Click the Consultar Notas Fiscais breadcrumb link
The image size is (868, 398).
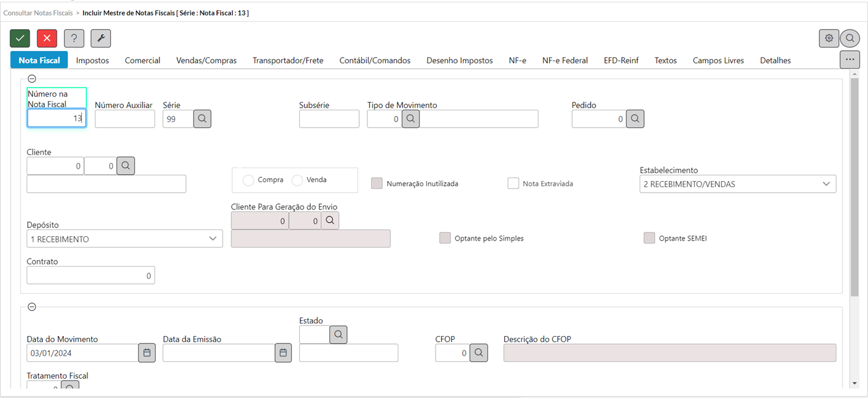38,12
